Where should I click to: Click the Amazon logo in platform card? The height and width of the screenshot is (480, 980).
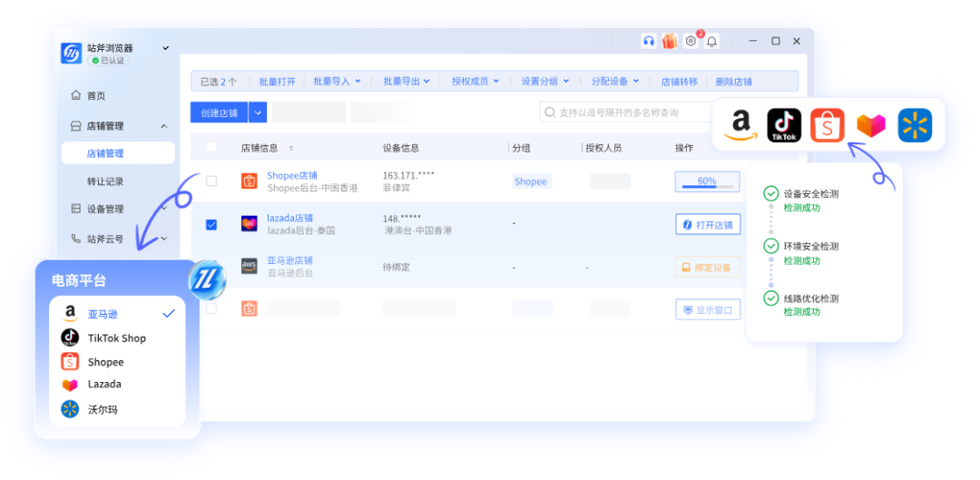740,125
